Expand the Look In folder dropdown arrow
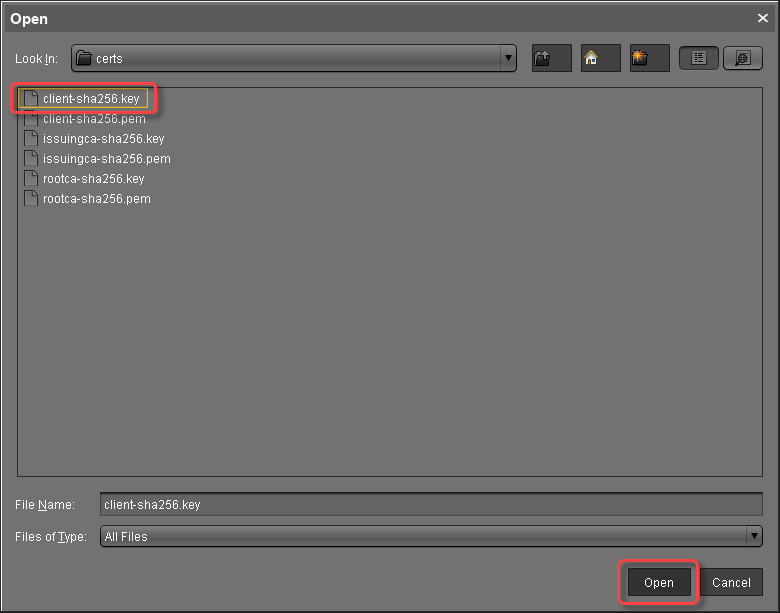Viewport: 780px width, 613px height. [x=509, y=58]
